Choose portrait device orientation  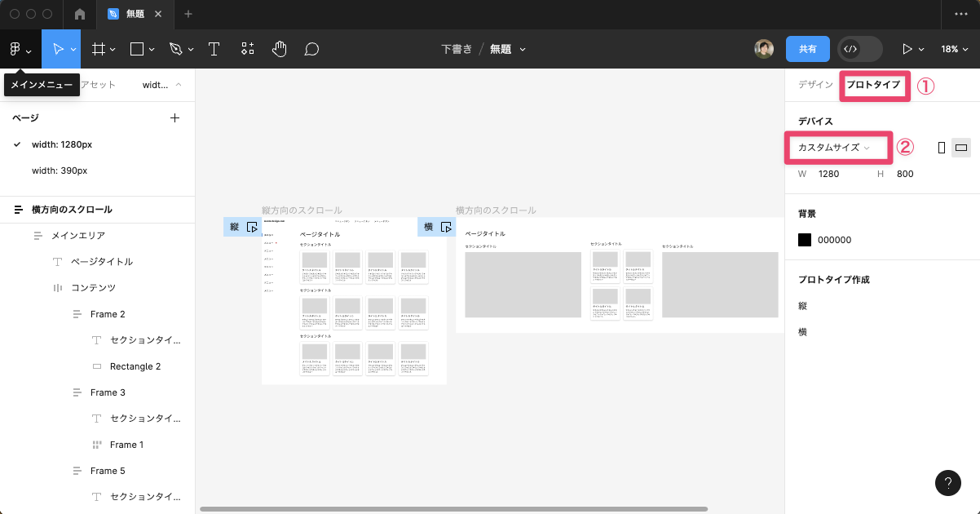coord(942,148)
